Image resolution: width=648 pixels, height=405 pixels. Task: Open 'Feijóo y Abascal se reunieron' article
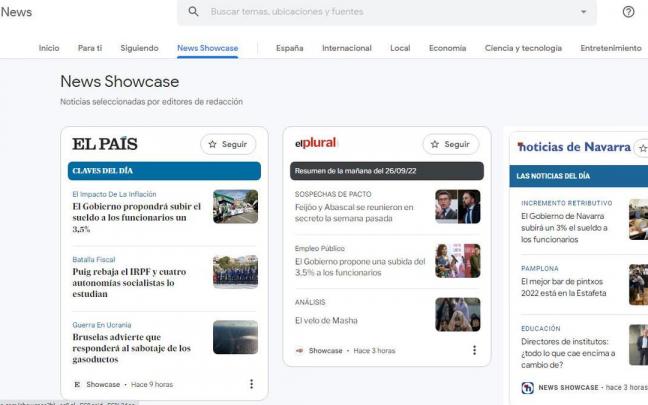pyautogui.click(x=354, y=213)
